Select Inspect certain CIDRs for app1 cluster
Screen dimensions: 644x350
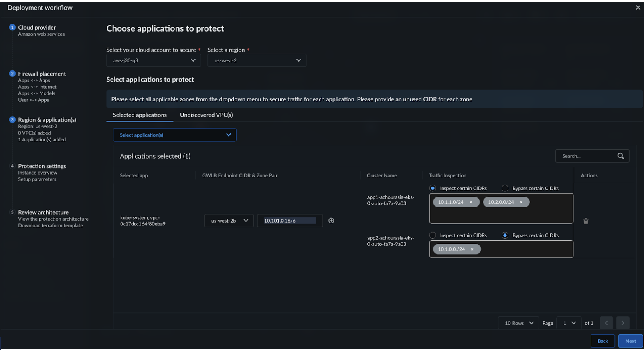pyautogui.click(x=433, y=188)
